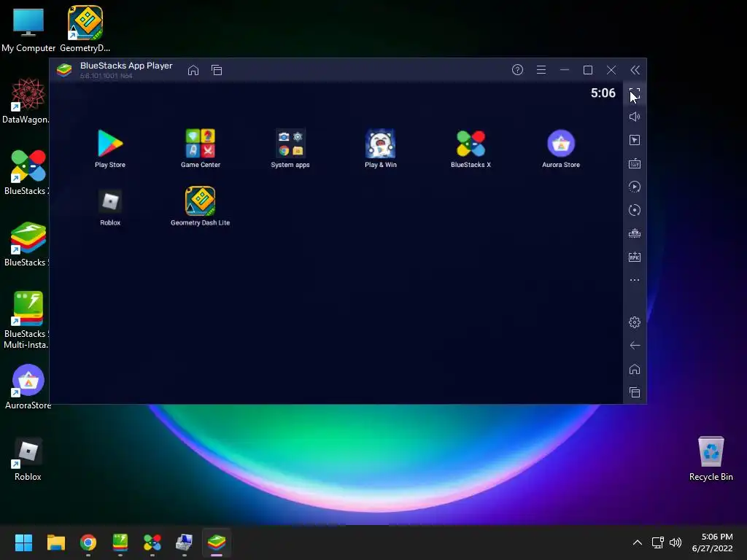Open BlueStacks settings gear icon
This screenshot has width=747, height=560.
[634, 322]
